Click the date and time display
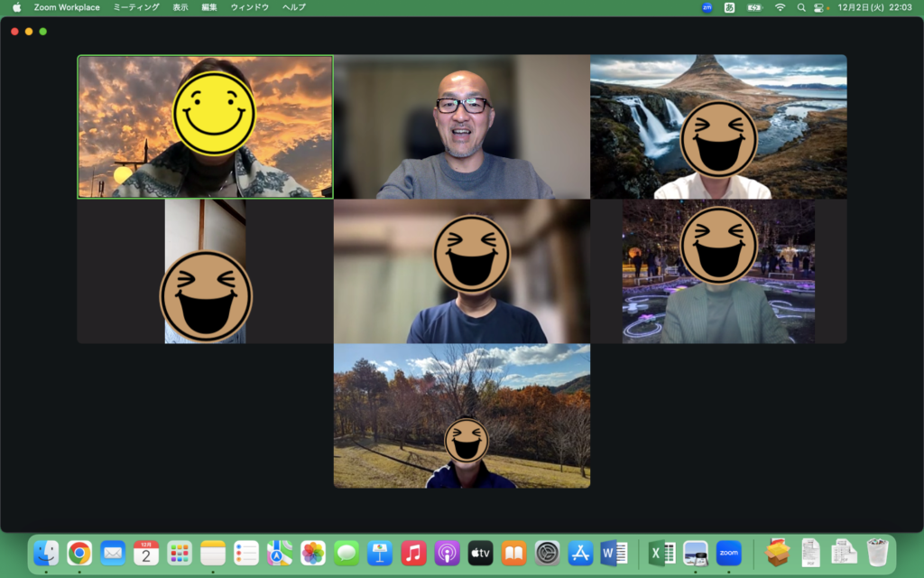This screenshot has height=578, width=924. 874,7
